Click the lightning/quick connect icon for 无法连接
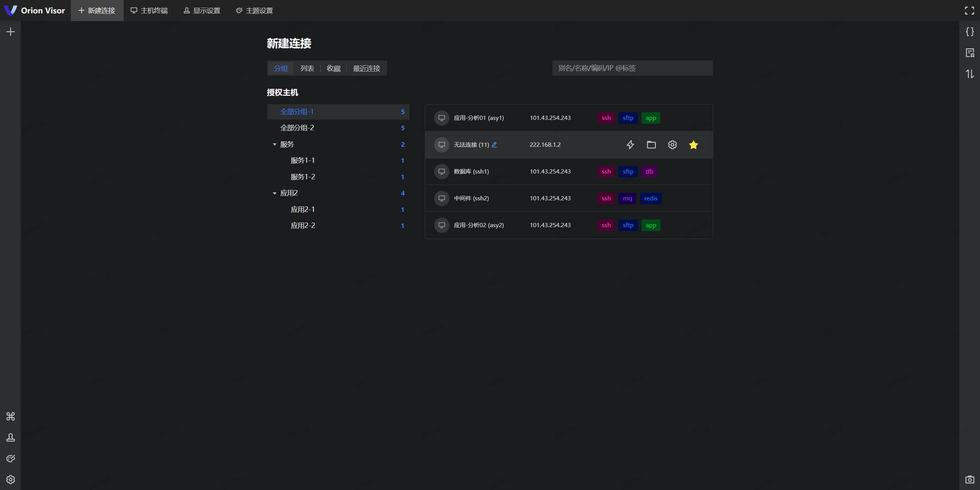980x490 pixels. (x=630, y=144)
